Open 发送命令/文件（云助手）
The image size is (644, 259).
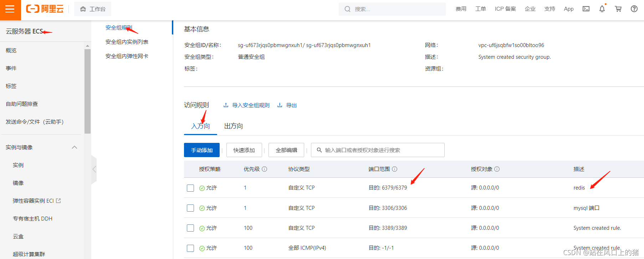35,122
